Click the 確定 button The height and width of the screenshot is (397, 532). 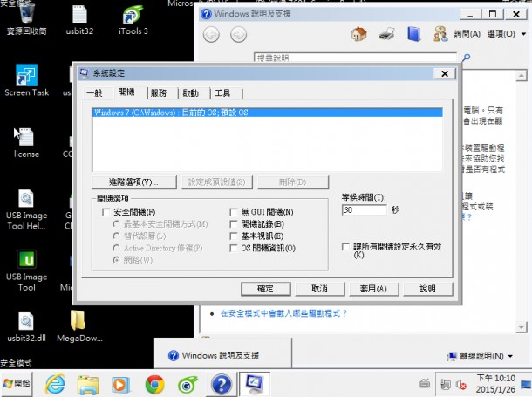[x=265, y=289]
